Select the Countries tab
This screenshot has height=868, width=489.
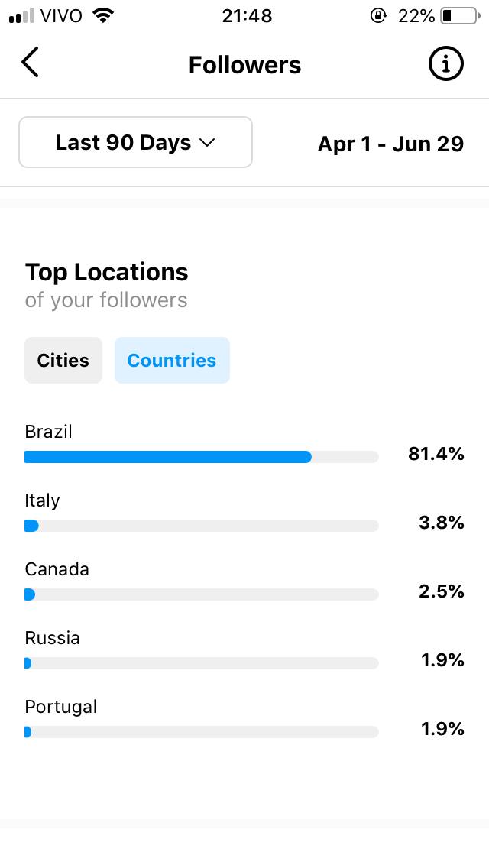(x=172, y=361)
